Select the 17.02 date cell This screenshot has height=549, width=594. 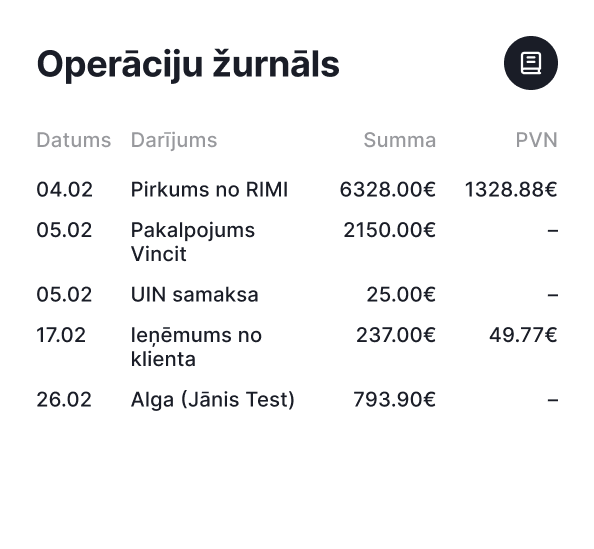tap(61, 335)
